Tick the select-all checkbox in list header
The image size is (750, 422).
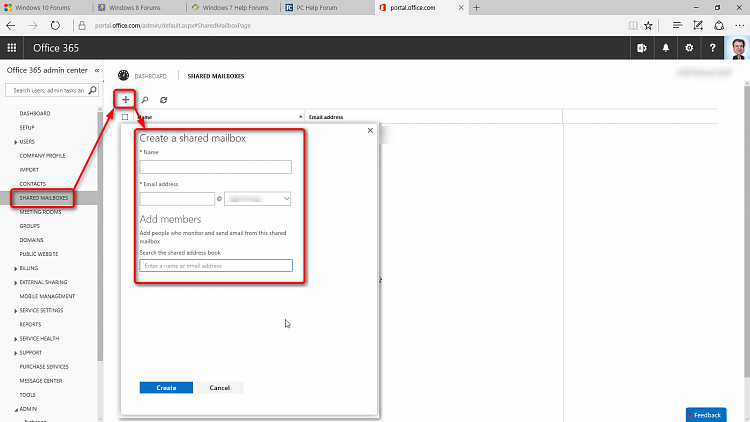(x=125, y=117)
